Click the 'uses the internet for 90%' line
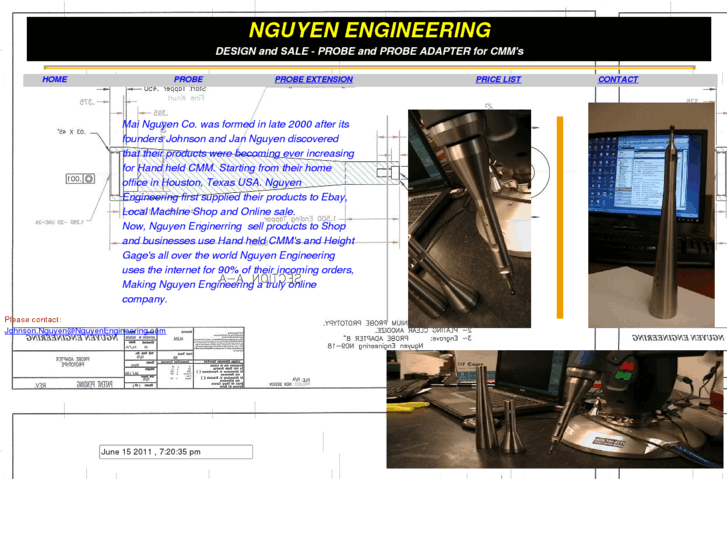The image size is (727, 545). [238, 270]
